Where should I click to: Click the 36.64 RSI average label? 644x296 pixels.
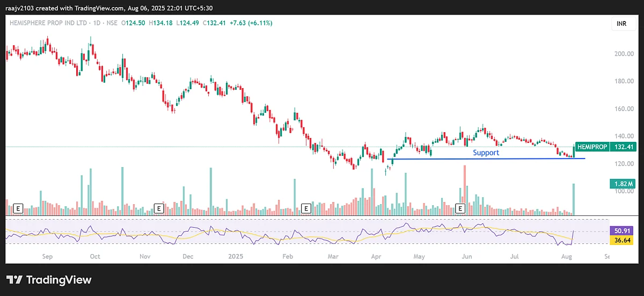622,240
